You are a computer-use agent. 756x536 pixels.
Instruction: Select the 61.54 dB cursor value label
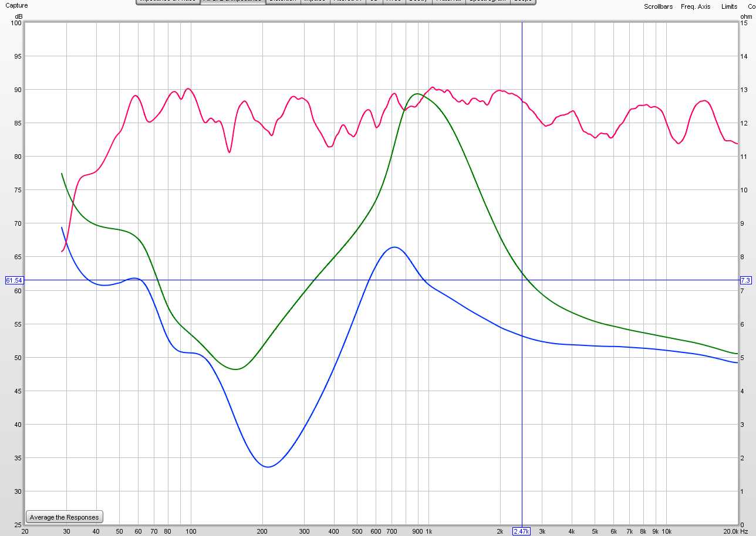click(14, 280)
